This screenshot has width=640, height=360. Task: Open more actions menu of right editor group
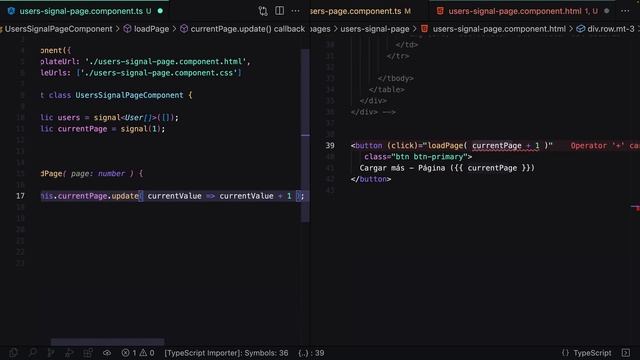(x=625, y=11)
